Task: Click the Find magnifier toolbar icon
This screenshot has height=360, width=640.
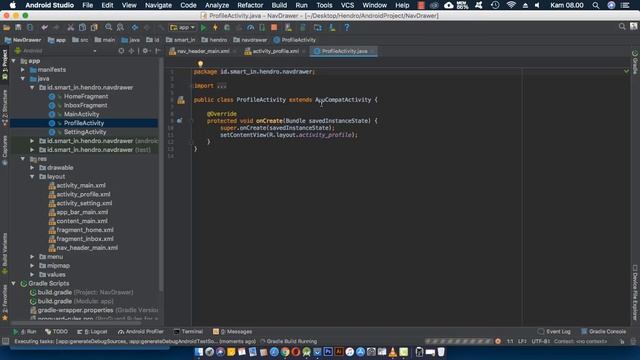Action: tap(109, 27)
